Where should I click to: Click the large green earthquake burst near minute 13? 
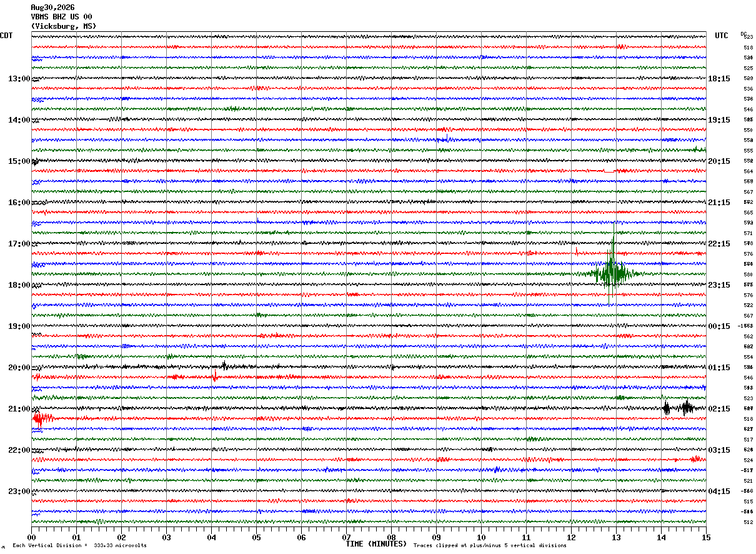[x=612, y=270]
